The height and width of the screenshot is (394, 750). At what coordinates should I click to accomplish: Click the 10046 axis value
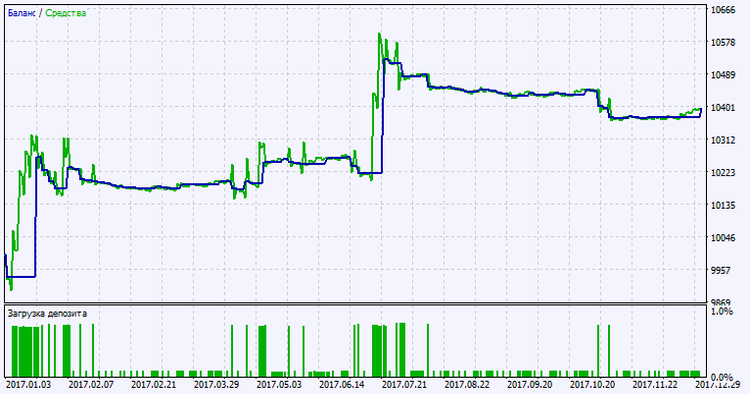click(x=723, y=237)
